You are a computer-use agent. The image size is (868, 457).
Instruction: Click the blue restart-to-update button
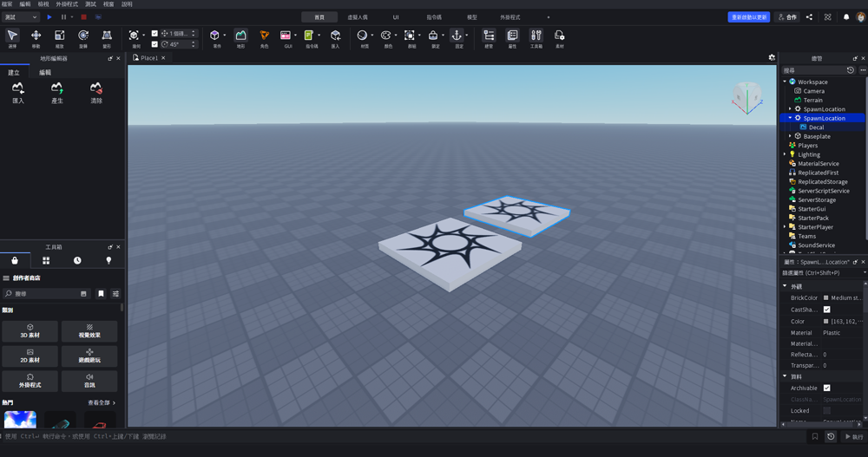pos(748,17)
